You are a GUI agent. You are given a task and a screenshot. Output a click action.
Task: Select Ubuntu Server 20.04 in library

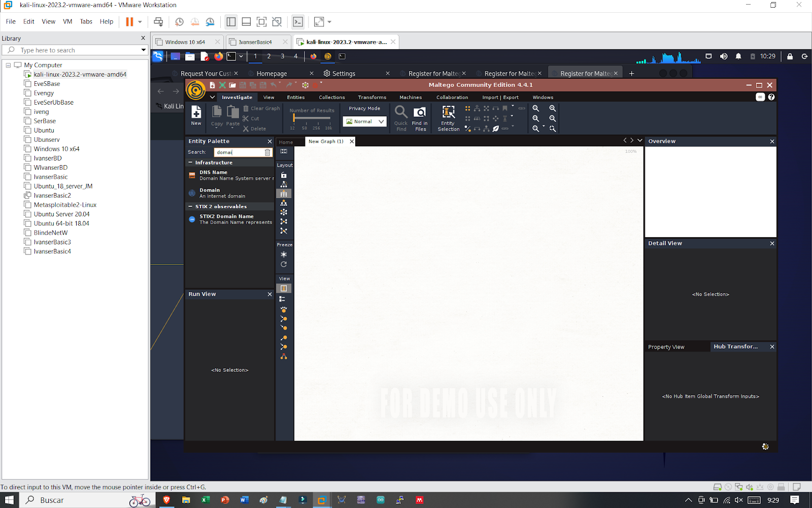point(61,214)
